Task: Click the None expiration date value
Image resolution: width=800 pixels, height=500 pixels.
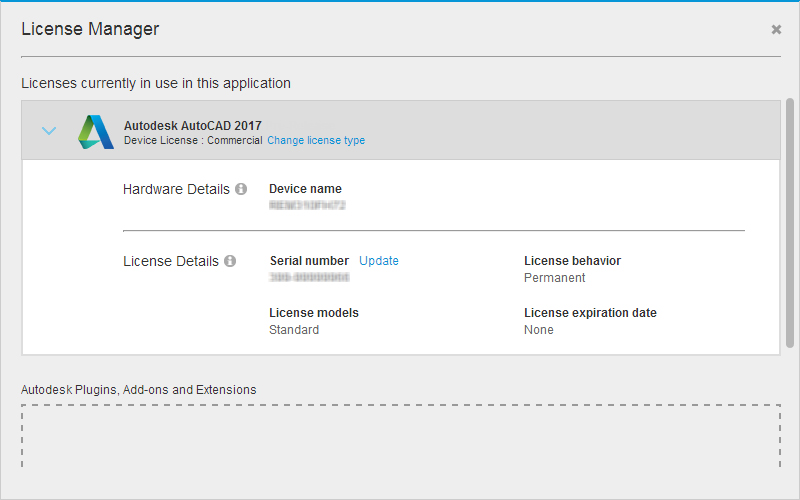Action: point(539,330)
